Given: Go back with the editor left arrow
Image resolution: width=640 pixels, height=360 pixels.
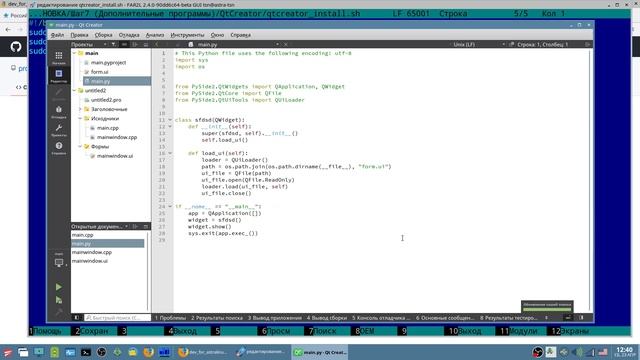Looking at the screenshot, I should click(157, 44).
